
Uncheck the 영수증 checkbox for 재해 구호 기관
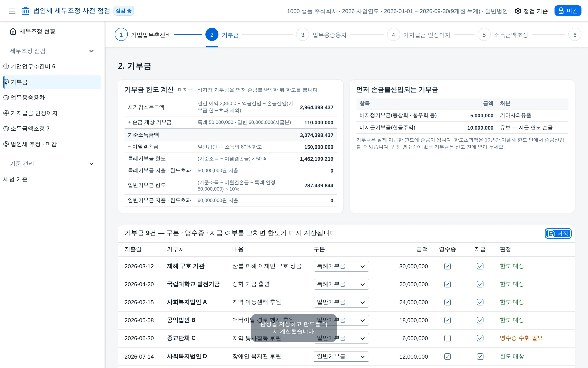[x=447, y=266]
